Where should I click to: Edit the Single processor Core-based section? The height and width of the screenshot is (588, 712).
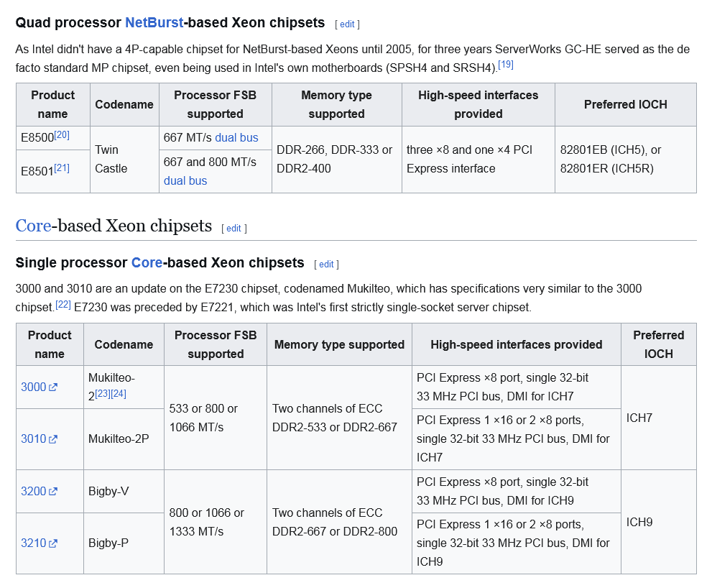coord(326,264)
